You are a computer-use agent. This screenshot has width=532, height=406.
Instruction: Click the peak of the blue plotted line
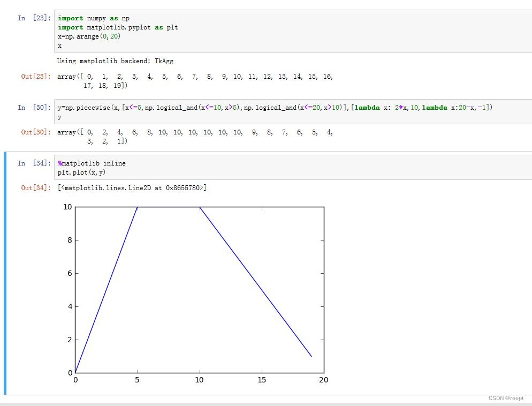click(x=138, y=207)
